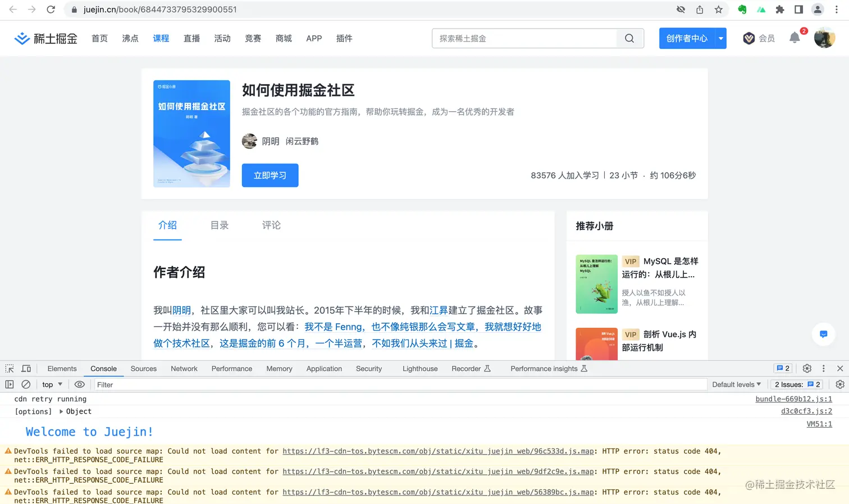Open the 插件 nav item
Screen dimensions: 849x504
coord(344,38)
